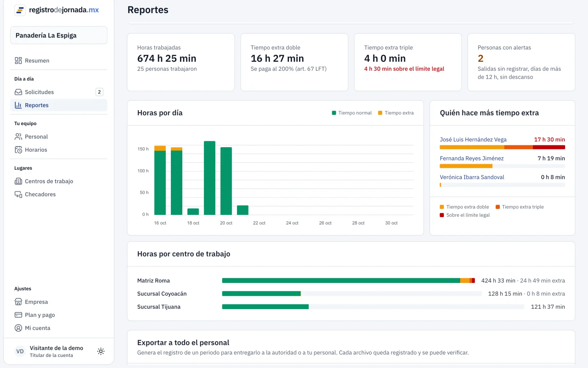Click the Empresa storefront icon

[18, 302]
